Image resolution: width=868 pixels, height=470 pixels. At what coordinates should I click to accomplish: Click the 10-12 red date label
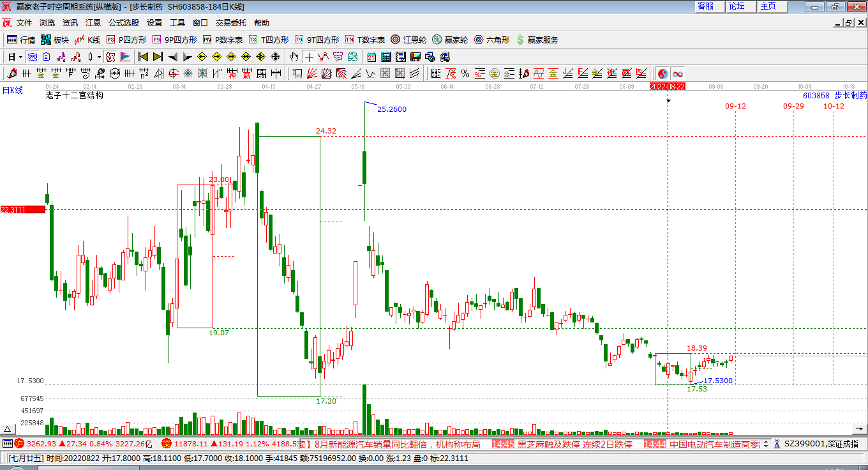[834, 106]
